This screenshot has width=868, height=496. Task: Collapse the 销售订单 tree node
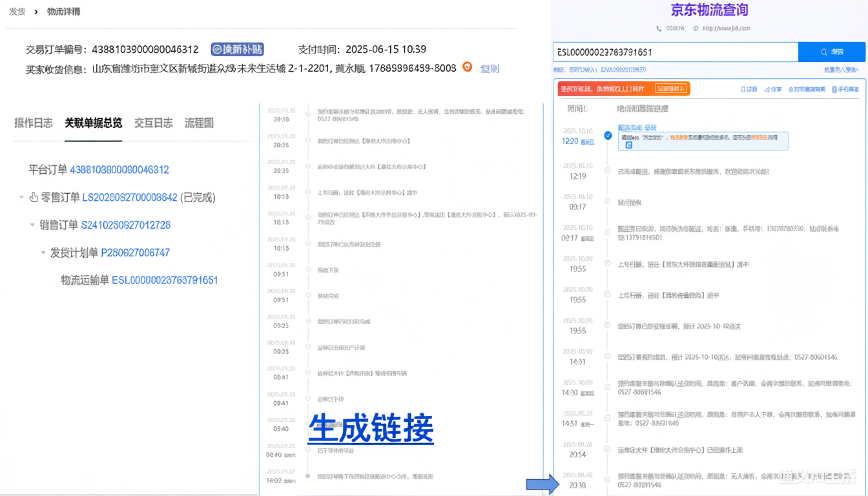(x=32, y=225)
